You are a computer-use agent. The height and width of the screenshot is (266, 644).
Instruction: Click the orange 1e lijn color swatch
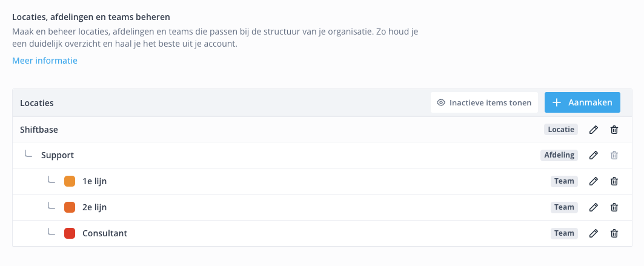coord(70,181)
